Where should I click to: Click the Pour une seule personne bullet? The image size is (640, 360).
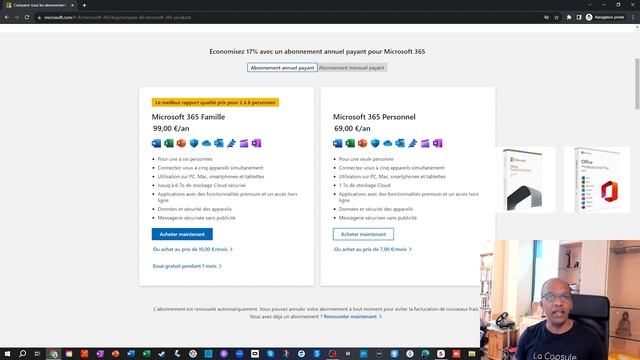(x=366, y=159)
